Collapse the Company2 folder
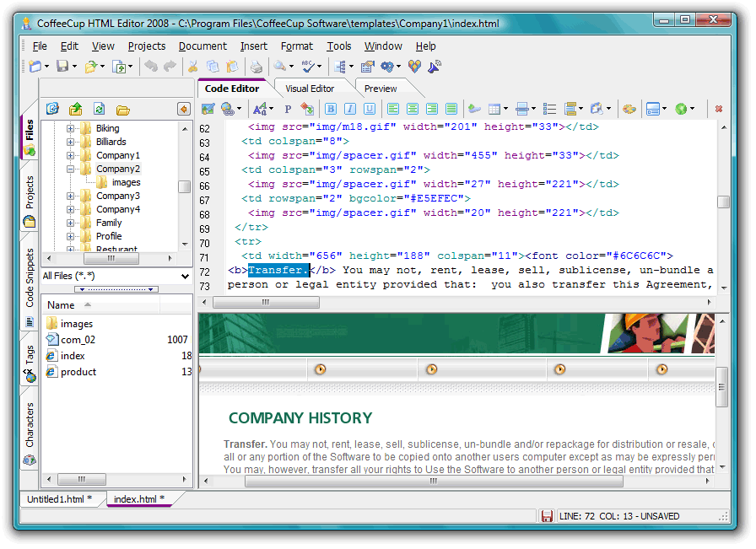This screenshot has width=756, height=549. coord(70,169)
